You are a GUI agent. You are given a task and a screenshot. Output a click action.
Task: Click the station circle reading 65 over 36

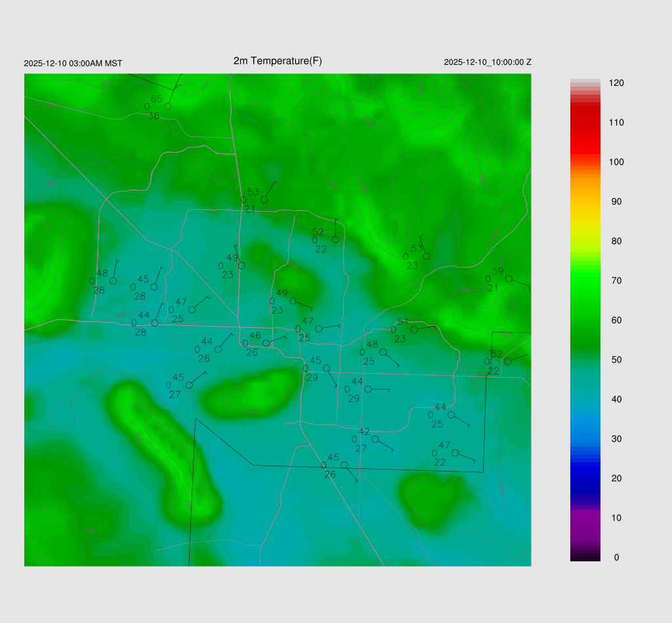(x=167, y=106)
